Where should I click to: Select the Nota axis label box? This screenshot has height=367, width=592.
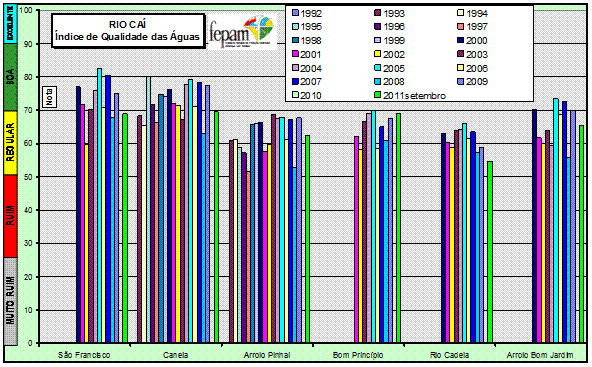49,96
